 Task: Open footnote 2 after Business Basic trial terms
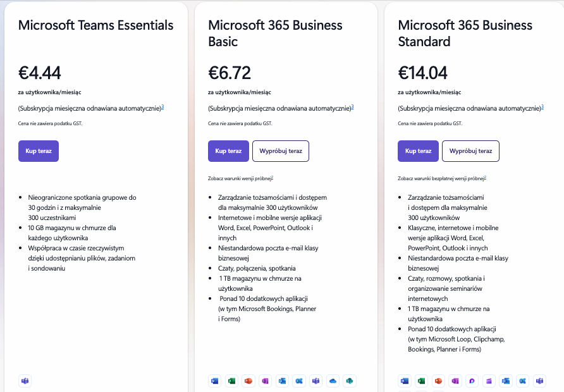coord(273,177)
